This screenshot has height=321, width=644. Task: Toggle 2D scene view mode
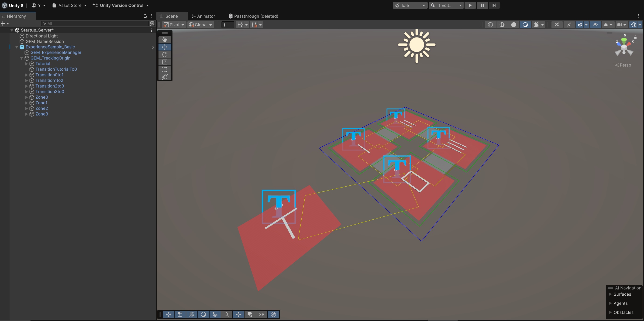click(557, 25)
